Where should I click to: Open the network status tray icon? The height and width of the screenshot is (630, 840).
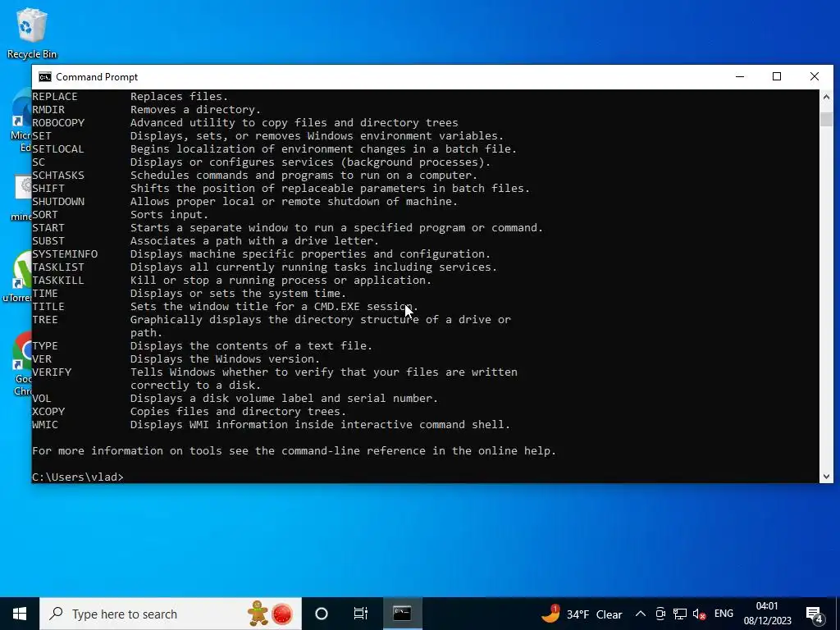coord(680,614)
